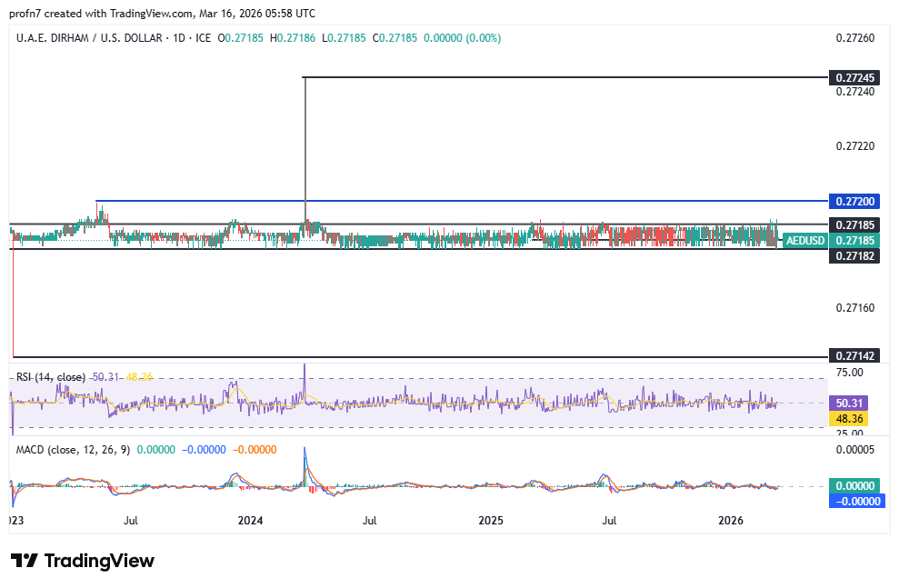Viewport: 899px width, 588px height.
Task: Click the 2026 label on the time axis
Action: pos(731,521)
